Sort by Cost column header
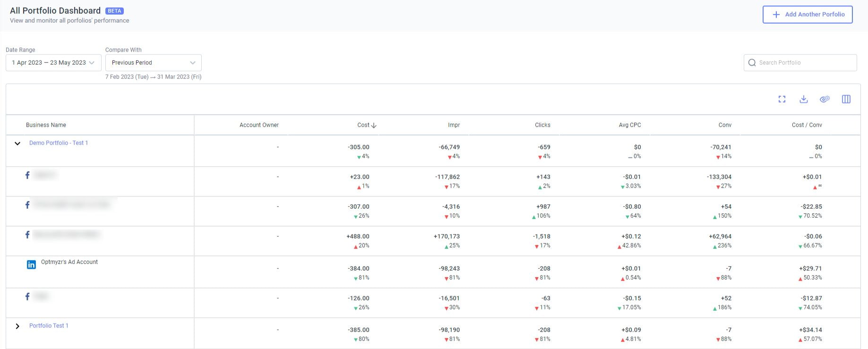 tap(363, 125)
